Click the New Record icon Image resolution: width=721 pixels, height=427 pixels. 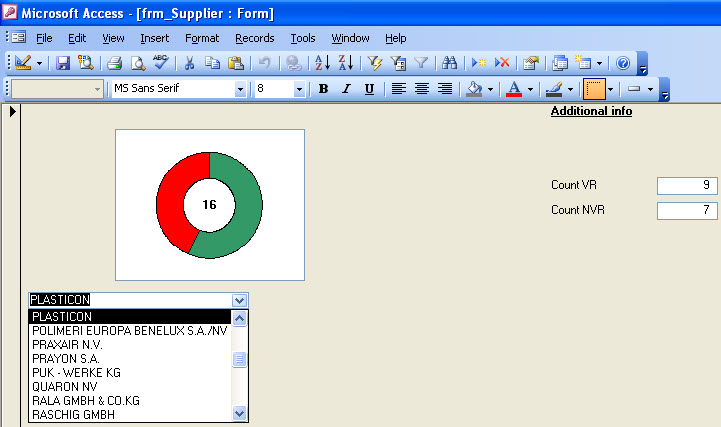[x=478, y=63]
